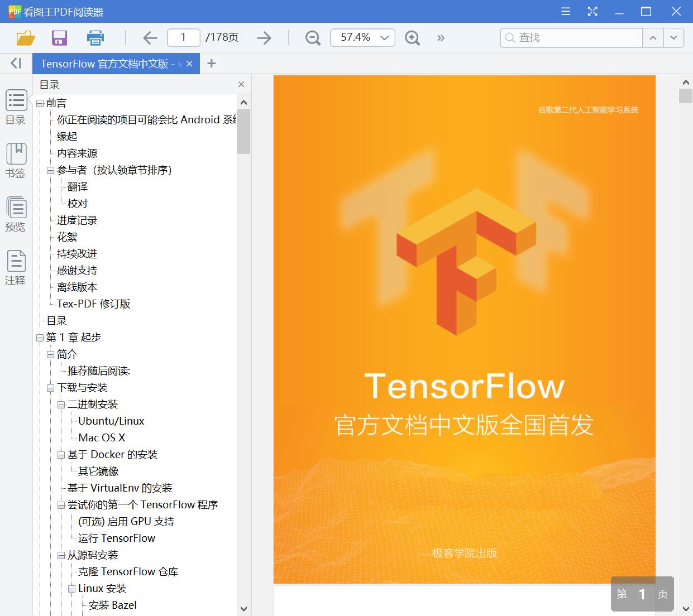Toggle fullscreen mode with the title bar expand icon
The image size is (693, 616).
pos(592,11)
